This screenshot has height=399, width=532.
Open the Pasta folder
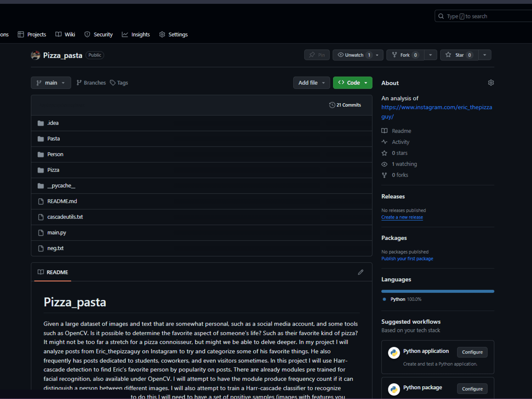54,139
